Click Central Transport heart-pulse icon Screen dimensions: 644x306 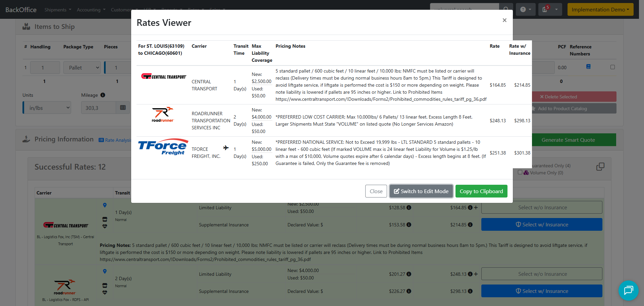click(105, 226)
